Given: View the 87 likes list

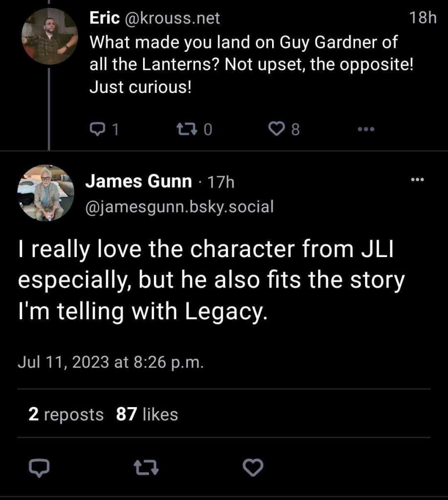Looking at the screenshot, I should point(147,414).
